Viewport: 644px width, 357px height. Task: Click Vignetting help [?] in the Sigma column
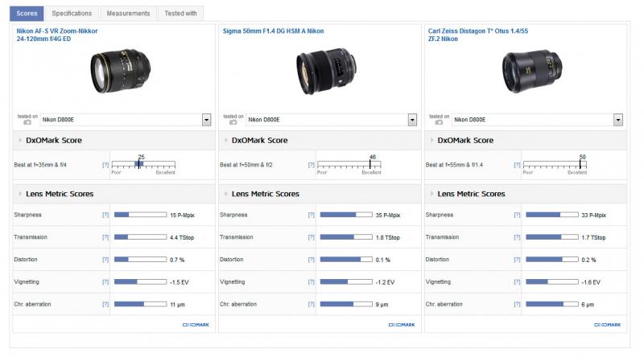312,282
